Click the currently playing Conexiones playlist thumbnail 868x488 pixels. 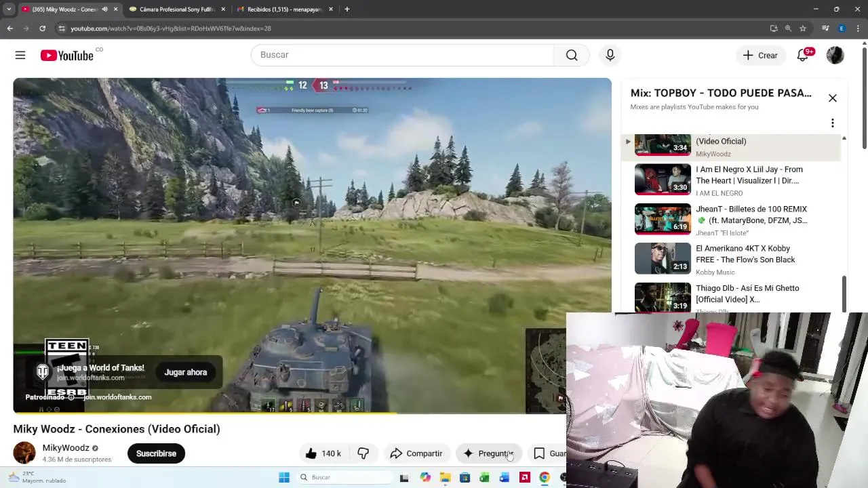click(x=663, y=145)
